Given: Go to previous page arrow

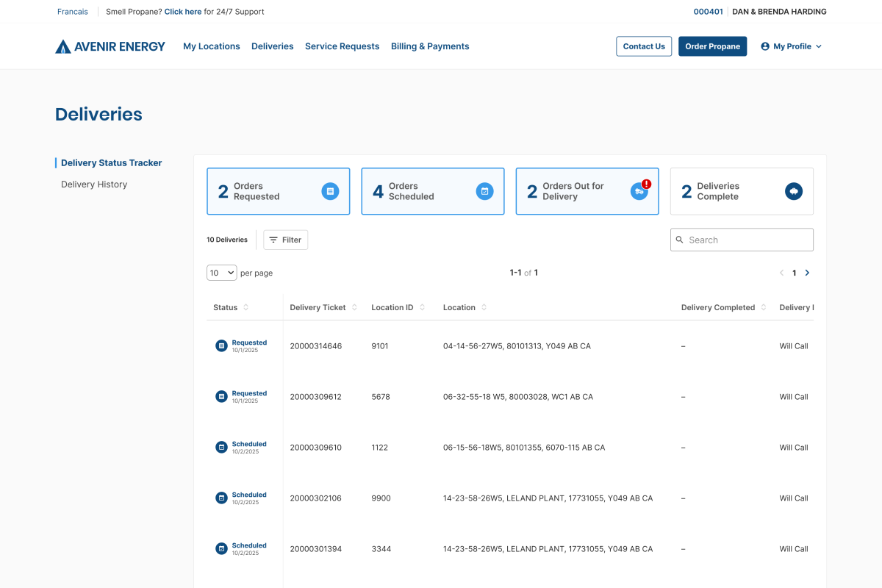Looking at the screenshot, I should coord(781,273).
